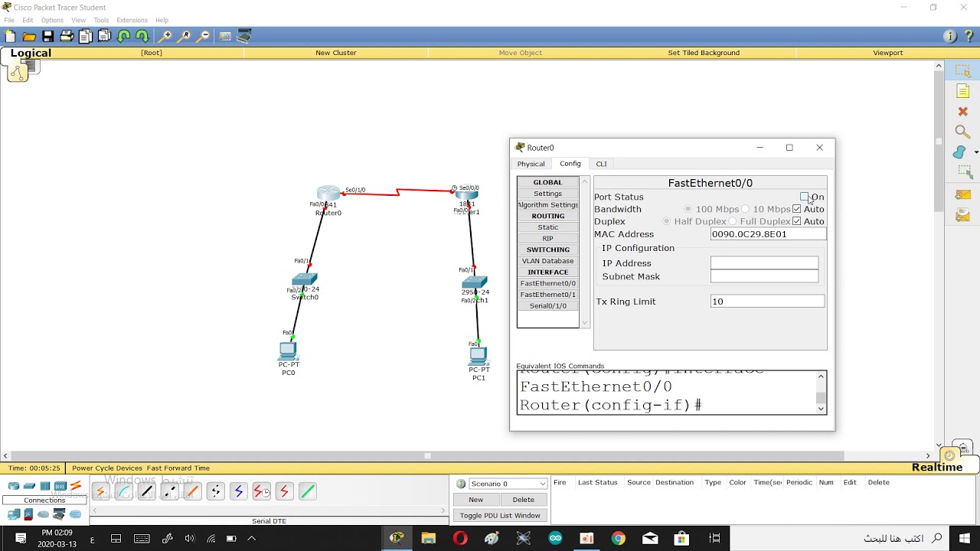Screen dimensions: 980x551
Task: Choose the Place Note tool
Action: pyautogui.click(x=962, y=92)
